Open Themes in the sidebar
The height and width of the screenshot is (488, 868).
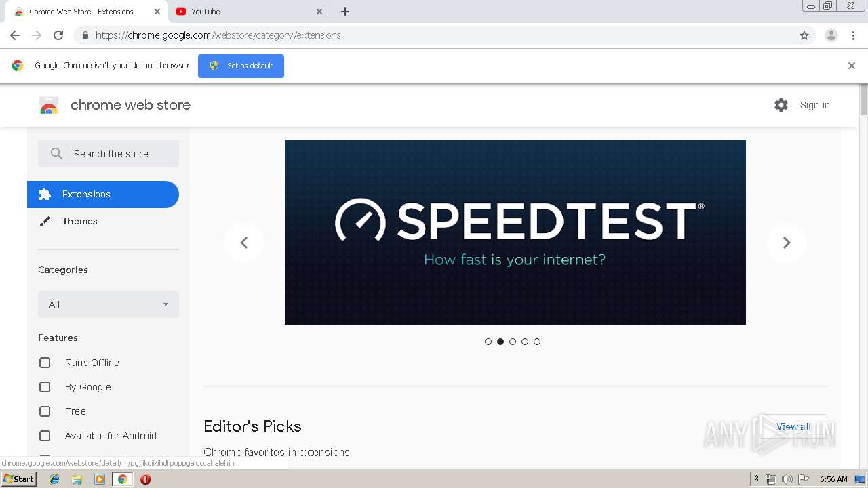103,222
